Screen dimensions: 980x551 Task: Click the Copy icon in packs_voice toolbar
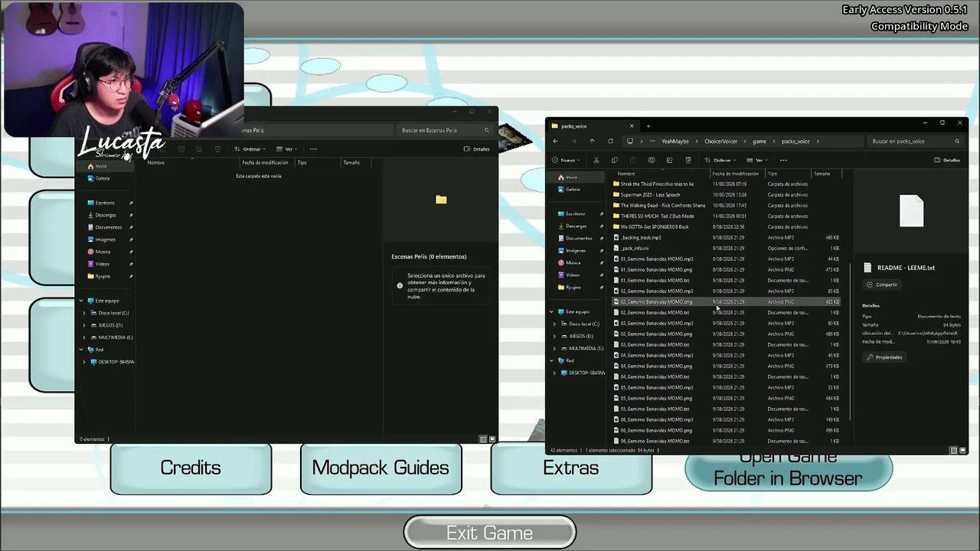pos(615,160)
